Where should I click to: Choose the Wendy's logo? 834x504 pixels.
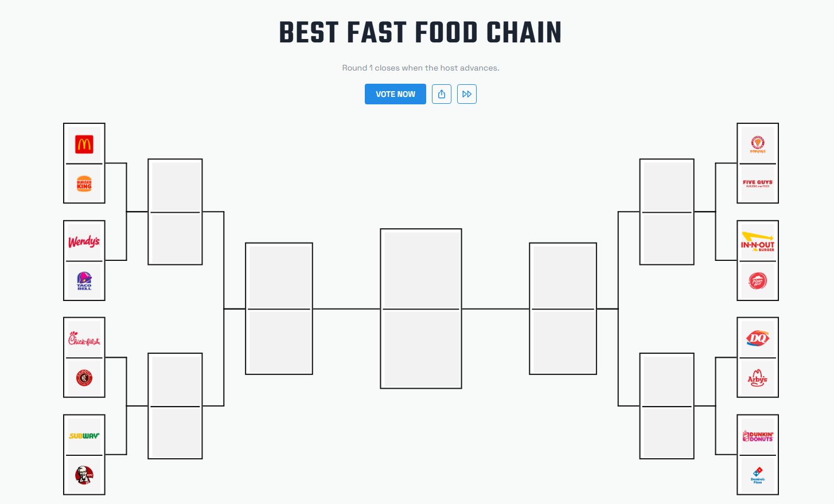pyautogui.click(x=84, y=240)
